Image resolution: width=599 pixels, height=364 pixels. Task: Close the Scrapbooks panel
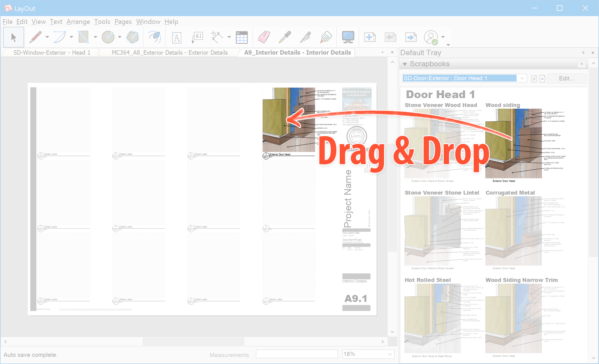click(x=582, y=64)
